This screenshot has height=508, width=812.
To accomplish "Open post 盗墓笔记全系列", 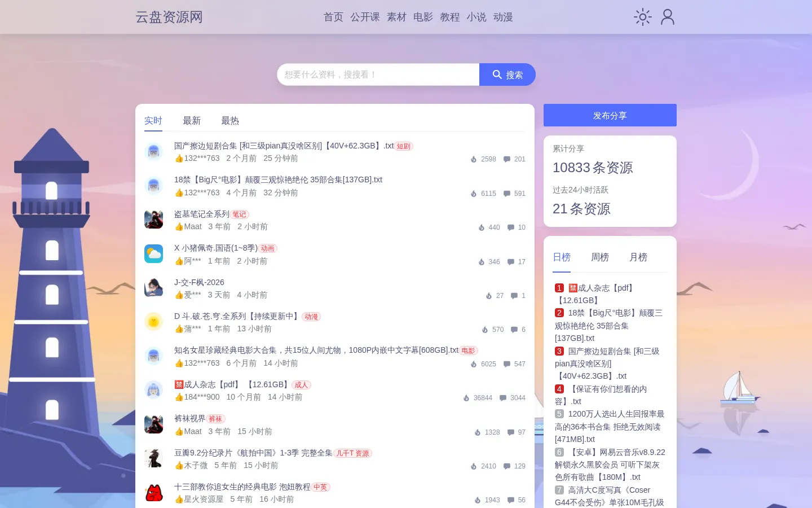I will point(202,214).
